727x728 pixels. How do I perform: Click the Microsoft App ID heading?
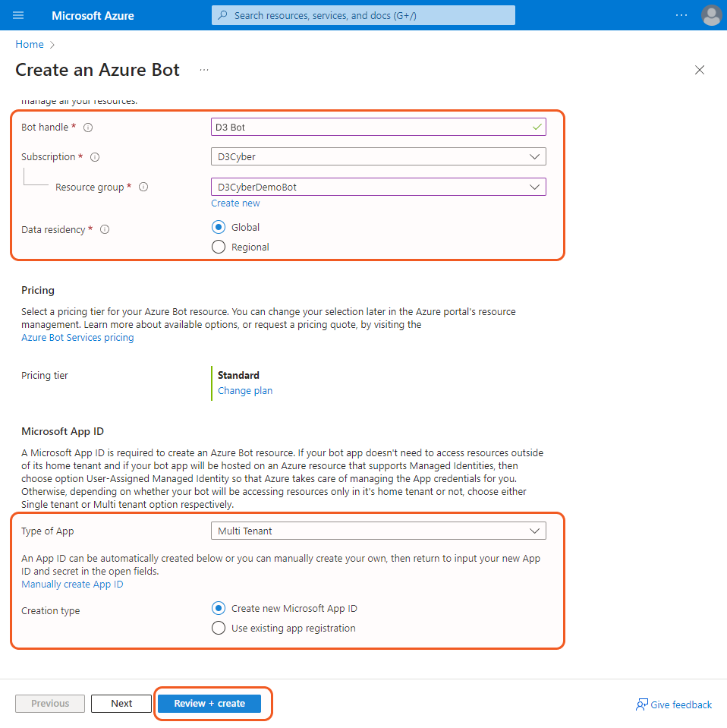point(63,431)
